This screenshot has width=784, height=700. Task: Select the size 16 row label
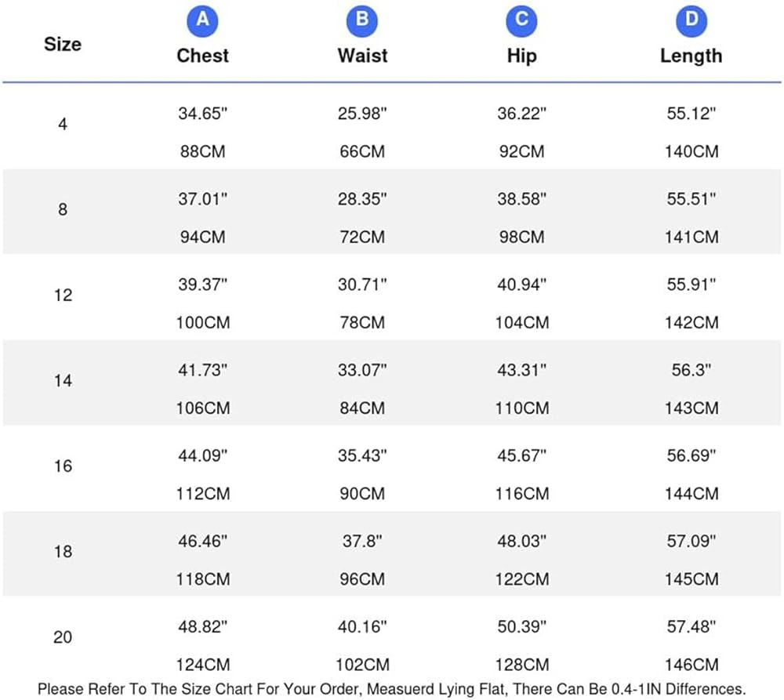click(63, 466)
